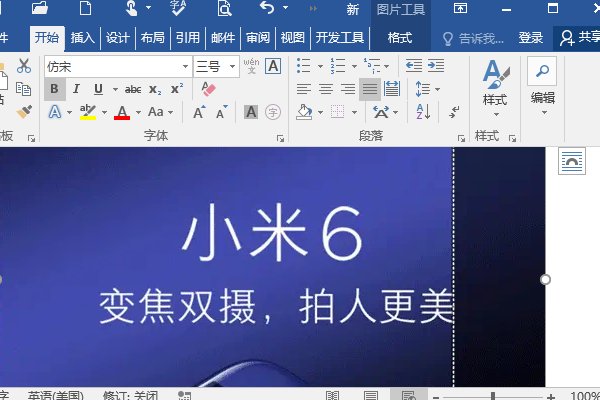
Task: Click the 登录 sign-in link
Action: pos(531,38)
